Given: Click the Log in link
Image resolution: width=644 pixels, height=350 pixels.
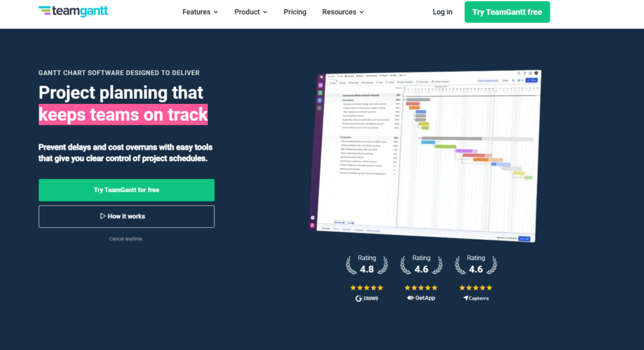Looking at the screenshot, I should [442, 12].
